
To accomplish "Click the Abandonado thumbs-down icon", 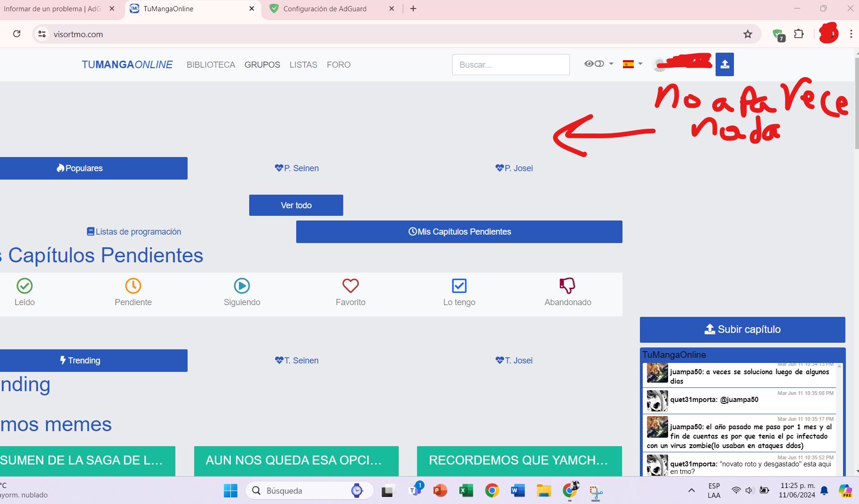I will pyautogui.click(x=567, y=286).
